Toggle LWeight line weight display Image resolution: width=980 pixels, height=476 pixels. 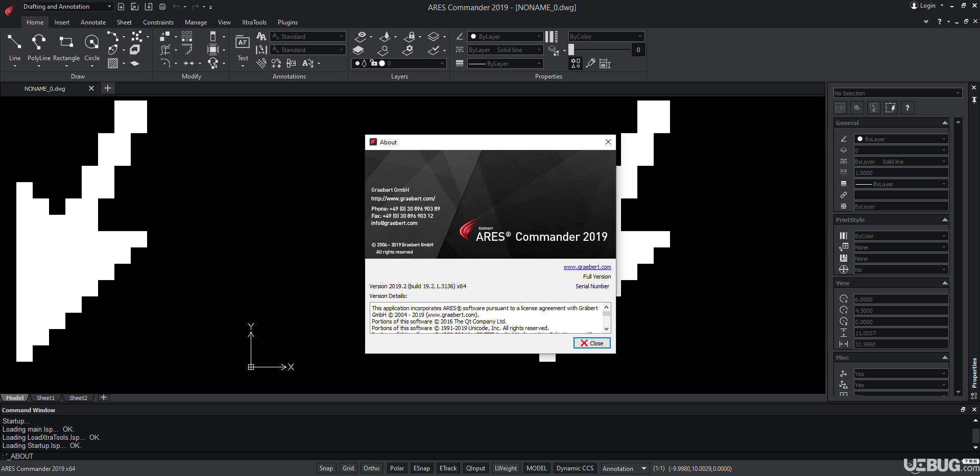tap(506, 468)
